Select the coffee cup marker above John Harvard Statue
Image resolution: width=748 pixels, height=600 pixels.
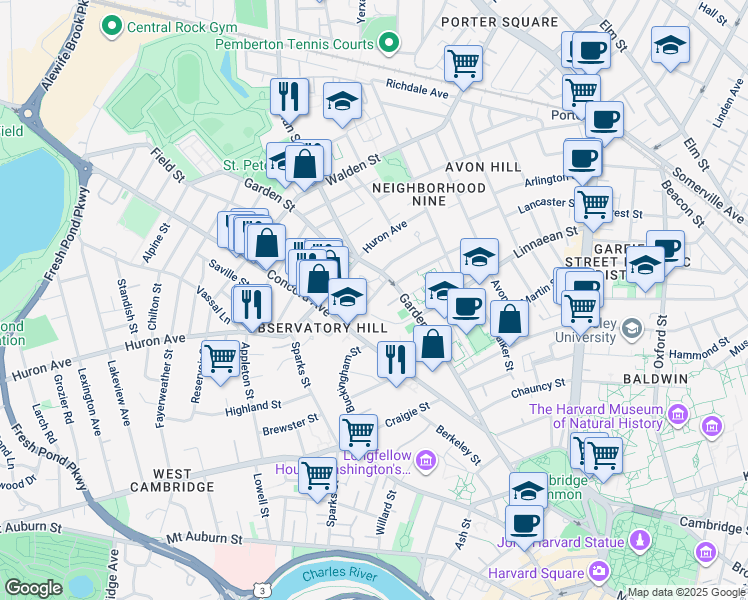coord(524,527)
